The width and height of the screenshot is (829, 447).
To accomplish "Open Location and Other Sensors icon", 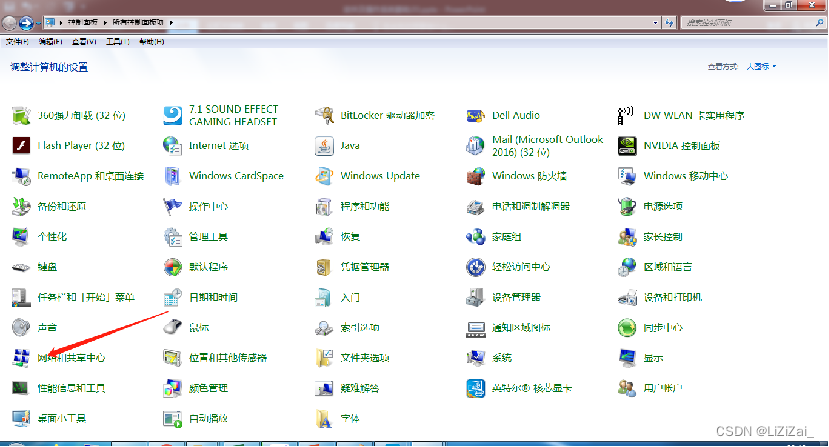I will pos(172,358).
